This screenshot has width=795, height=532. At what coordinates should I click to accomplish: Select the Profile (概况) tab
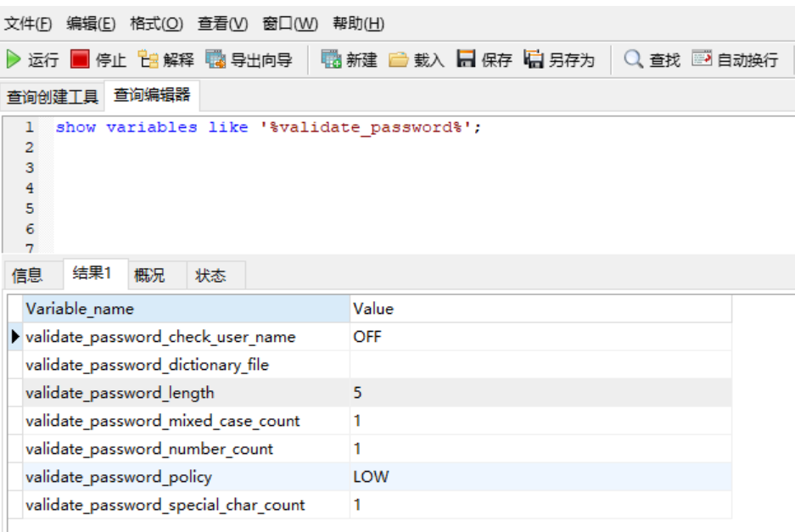pos(149,276)
